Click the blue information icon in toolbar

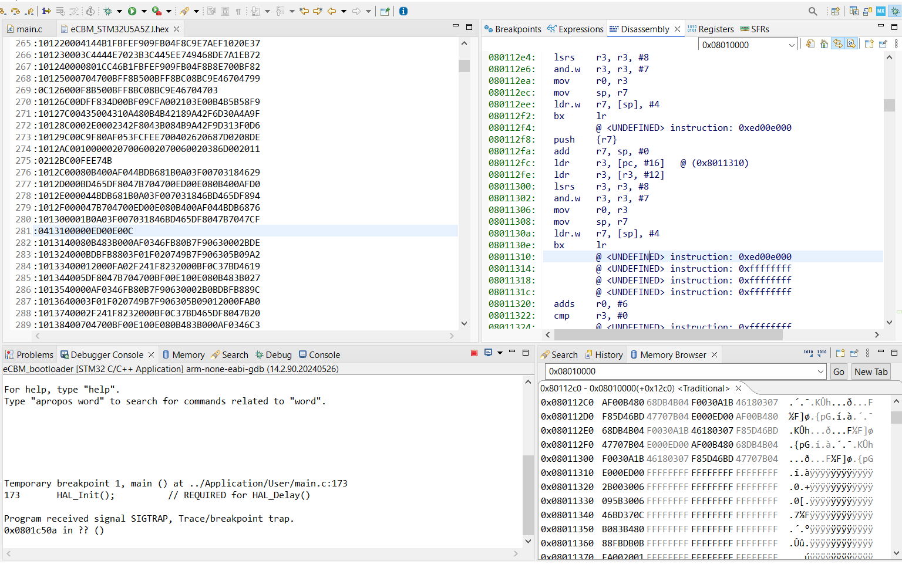(x=403, y=11)
